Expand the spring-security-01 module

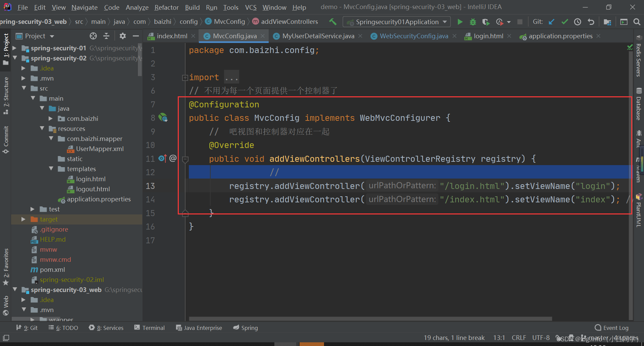[14, 48]
